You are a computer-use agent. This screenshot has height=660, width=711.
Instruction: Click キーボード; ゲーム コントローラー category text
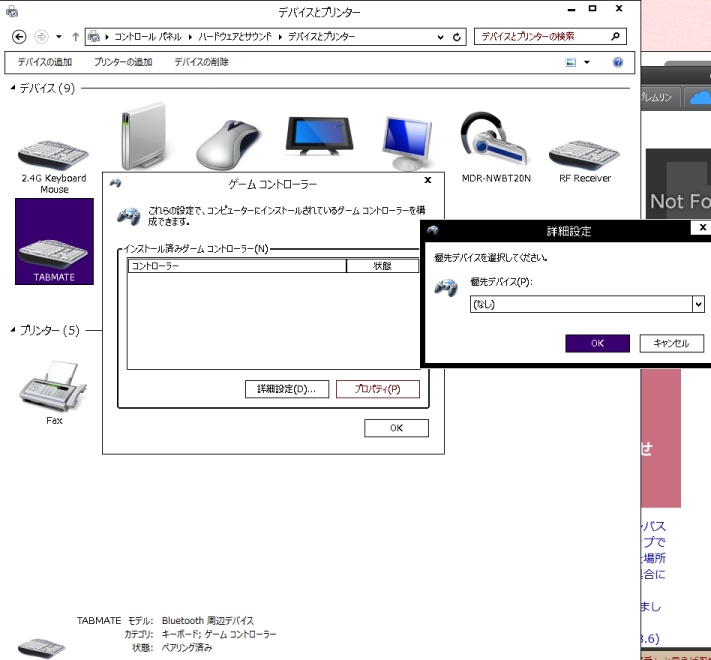(x=219, y=634)
